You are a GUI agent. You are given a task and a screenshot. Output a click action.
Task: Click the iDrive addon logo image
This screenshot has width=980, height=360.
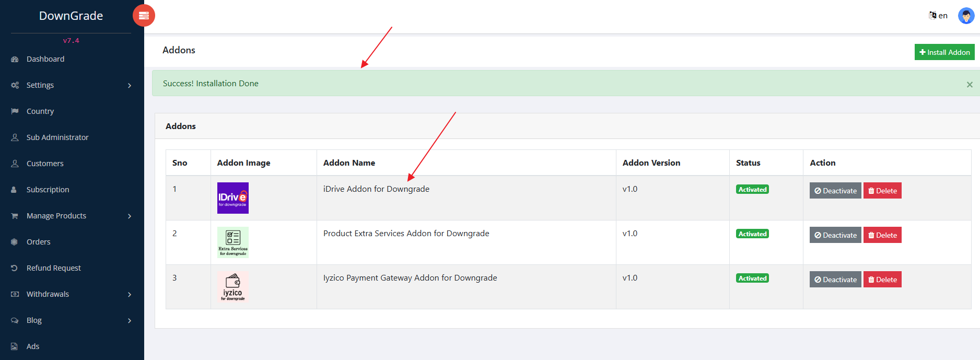point(232,198)
